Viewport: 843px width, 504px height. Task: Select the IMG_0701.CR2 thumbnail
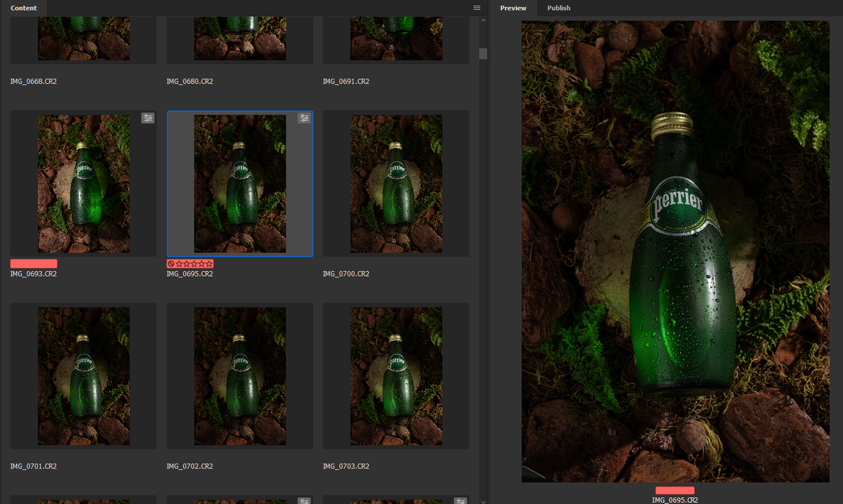click(x=83, y=376)
